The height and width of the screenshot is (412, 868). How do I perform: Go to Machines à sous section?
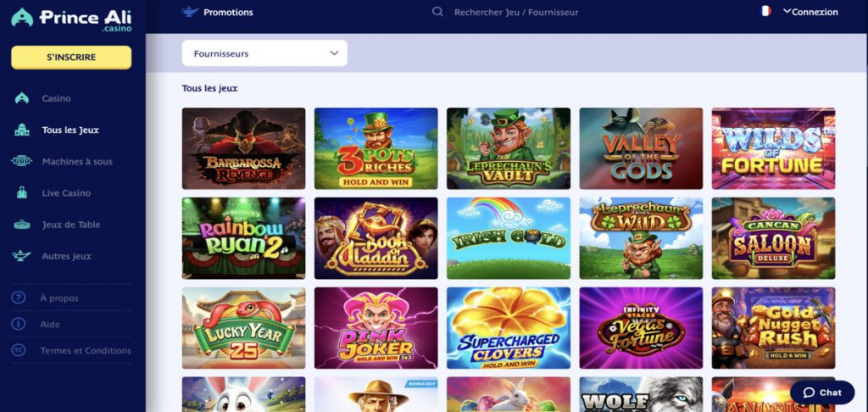77,162
